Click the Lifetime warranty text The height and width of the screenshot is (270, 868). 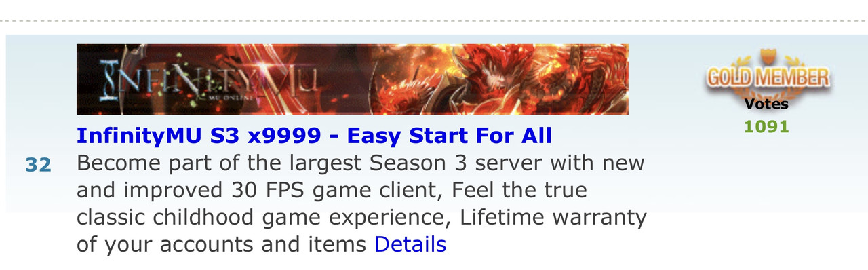coord(553,218)
